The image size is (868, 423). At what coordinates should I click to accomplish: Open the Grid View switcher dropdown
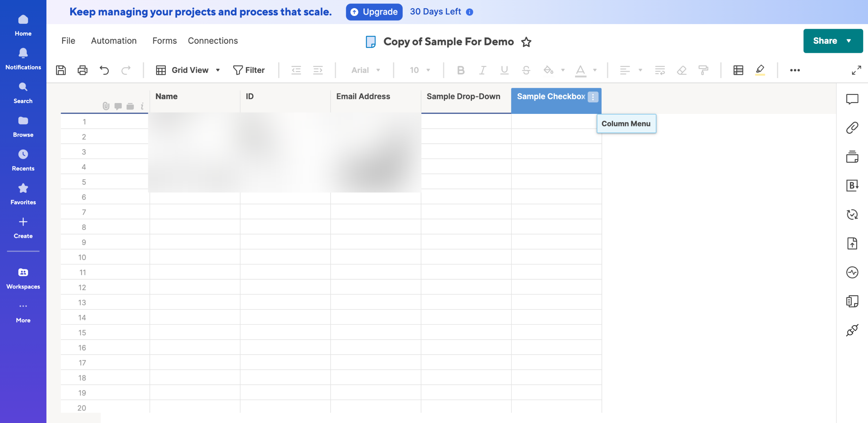point(218,70)
